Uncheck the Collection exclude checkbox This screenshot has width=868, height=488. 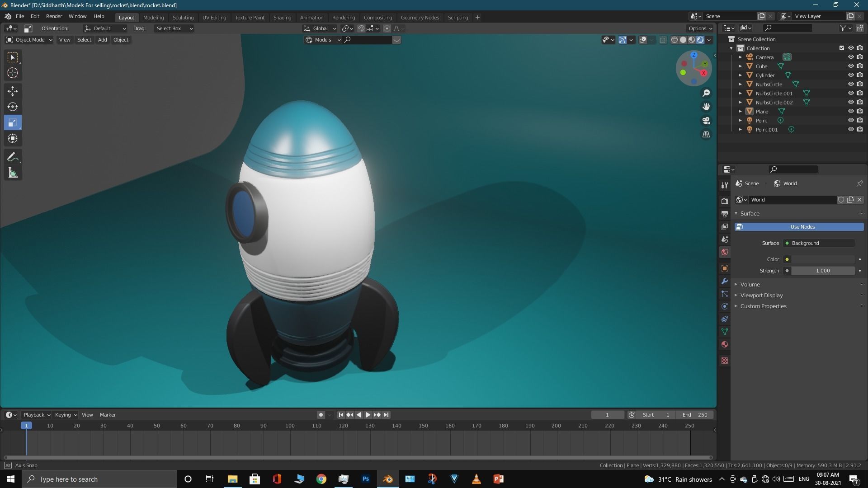841,48
